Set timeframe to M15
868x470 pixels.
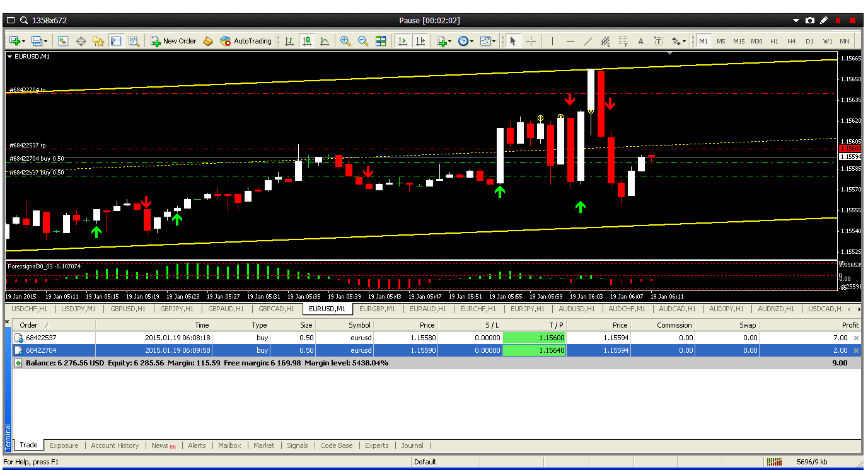click(x=738, y=41)
